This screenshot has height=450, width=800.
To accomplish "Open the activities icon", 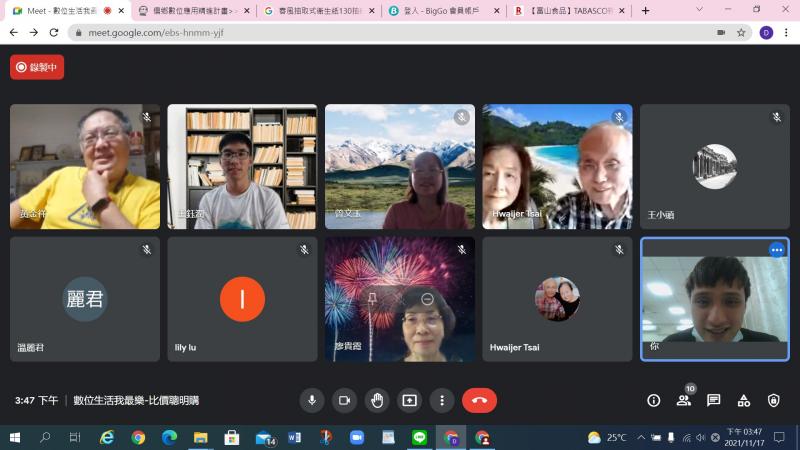I will coord(744,400).
